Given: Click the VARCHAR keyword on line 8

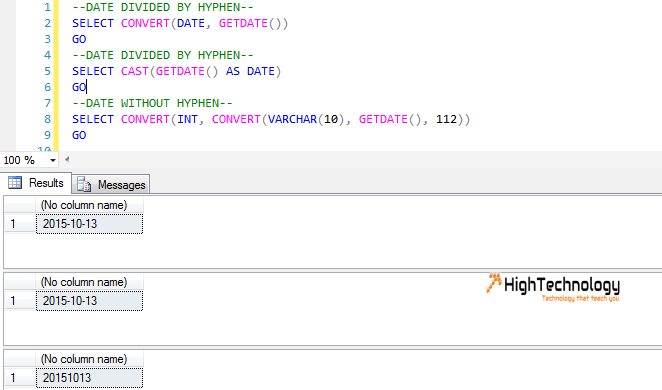Looking at the screenshot, I should pos(292,119).
